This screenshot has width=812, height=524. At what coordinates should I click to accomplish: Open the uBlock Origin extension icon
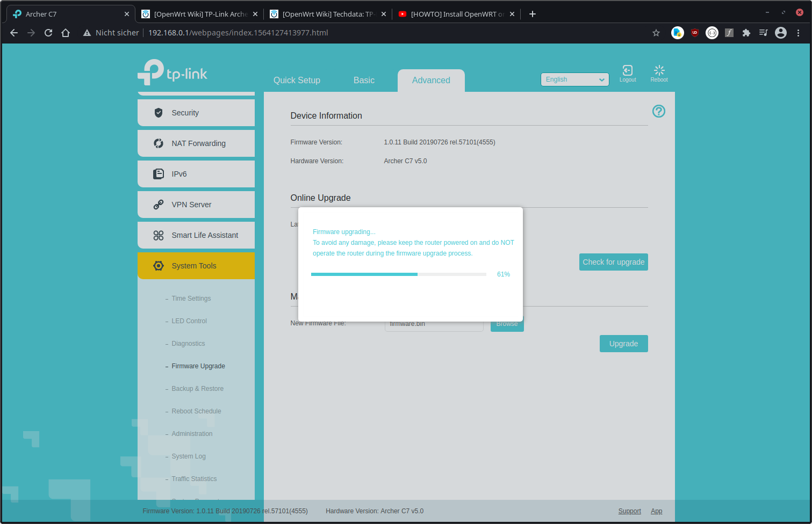695,33
